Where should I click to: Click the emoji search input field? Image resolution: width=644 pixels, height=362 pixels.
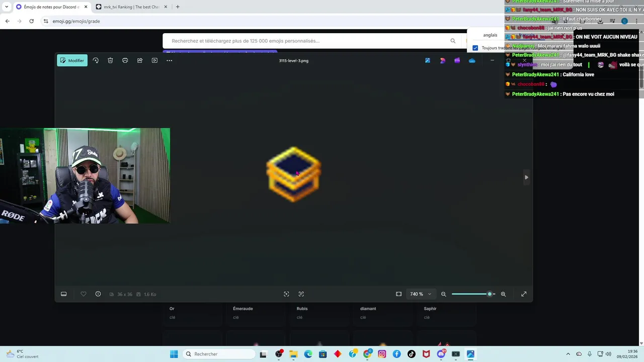(x=307, y=41)
